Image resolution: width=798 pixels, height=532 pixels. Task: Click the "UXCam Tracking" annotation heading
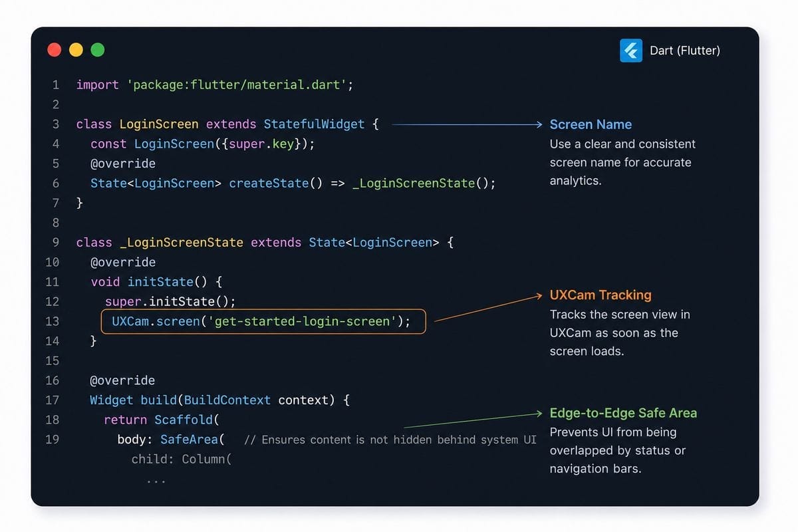point(600,295)
